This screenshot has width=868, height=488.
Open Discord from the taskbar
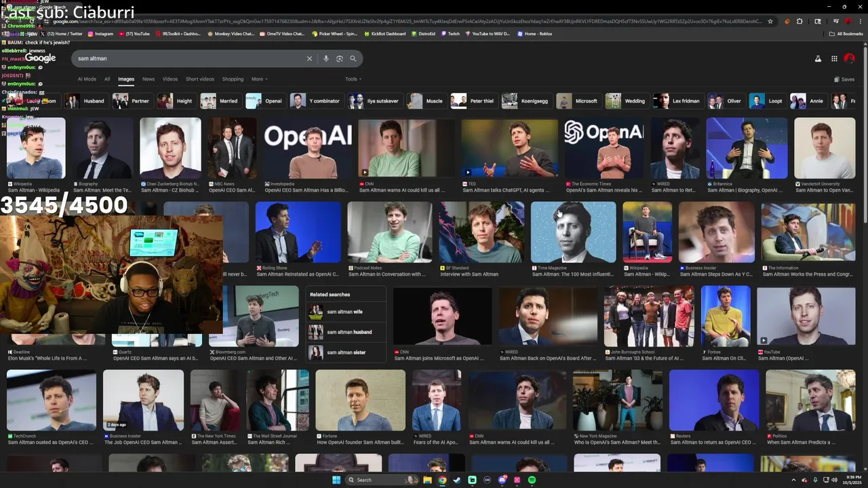[x=502, y=480]
